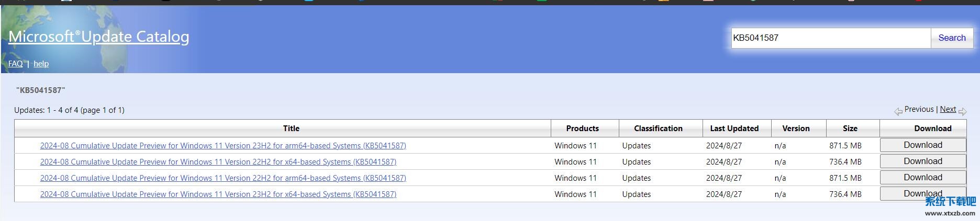Open the FAQ link

click(15, 64)
